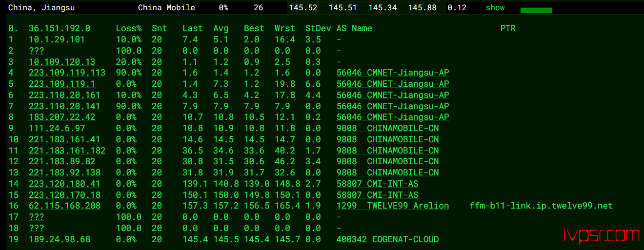Open 9808 CHINAMOBILE-CN link on hop 12 row

pos(388,162)
